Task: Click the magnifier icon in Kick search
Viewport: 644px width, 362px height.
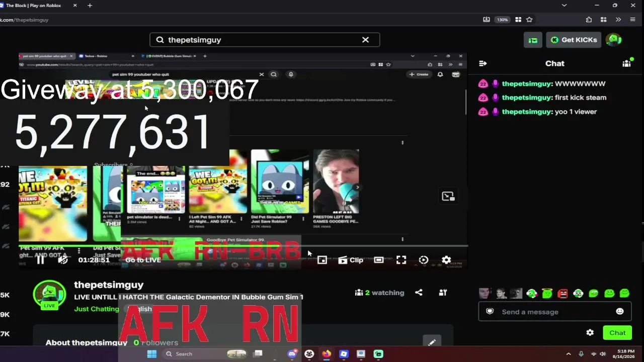Action: (x=160, y=40)
